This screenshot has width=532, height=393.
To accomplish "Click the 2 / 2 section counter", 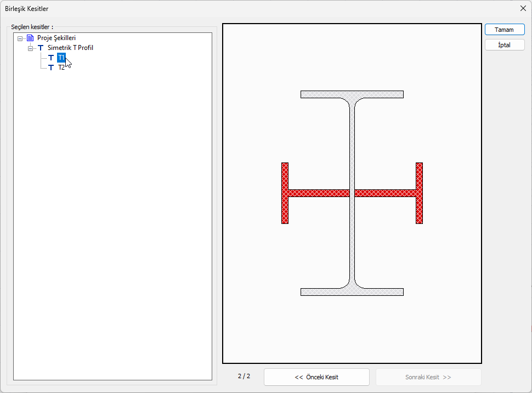I will [x=244, y=376].
